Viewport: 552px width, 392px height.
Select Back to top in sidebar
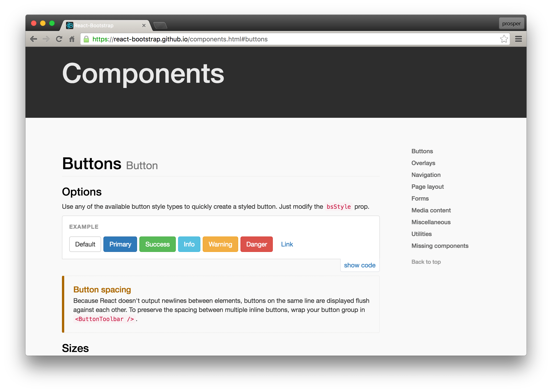coord(426,262)
